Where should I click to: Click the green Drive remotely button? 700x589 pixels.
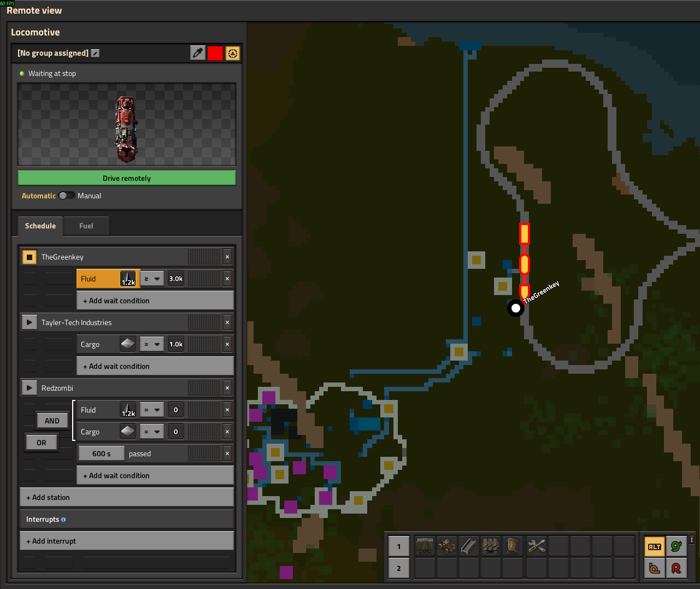click(126, 178)
